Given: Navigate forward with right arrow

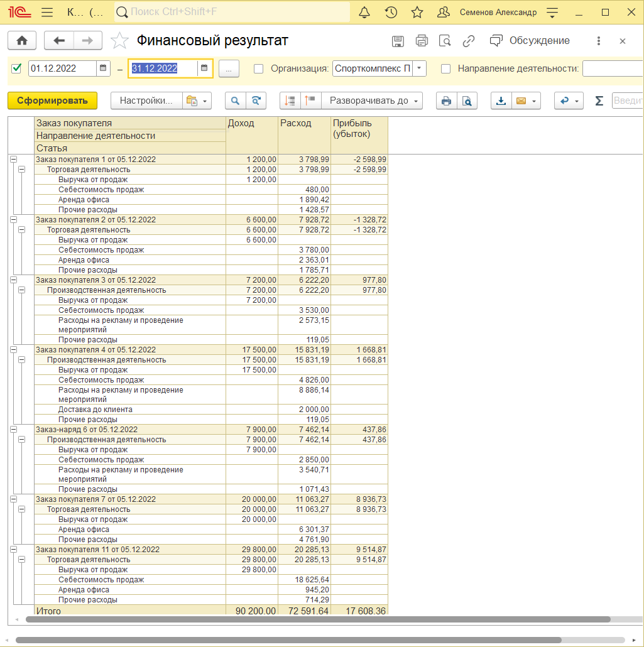Looking at the screenshot, I should pos(87,40).
